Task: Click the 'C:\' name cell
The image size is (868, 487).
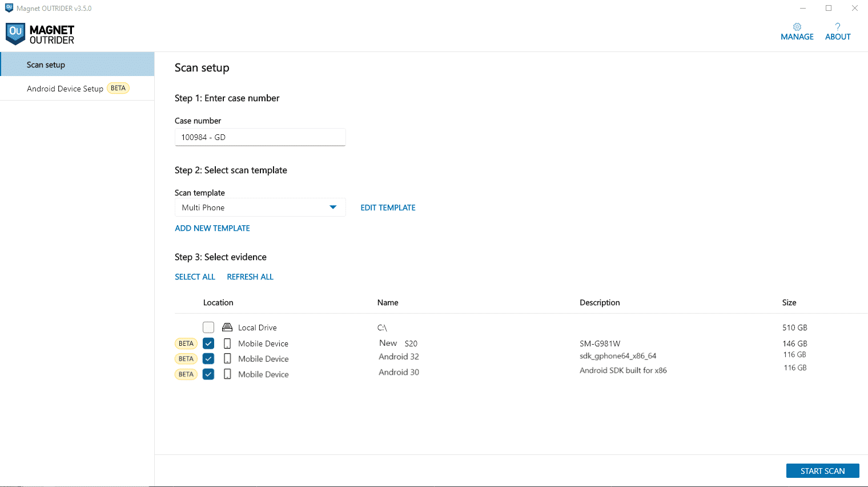Action: tap(382, 328)
